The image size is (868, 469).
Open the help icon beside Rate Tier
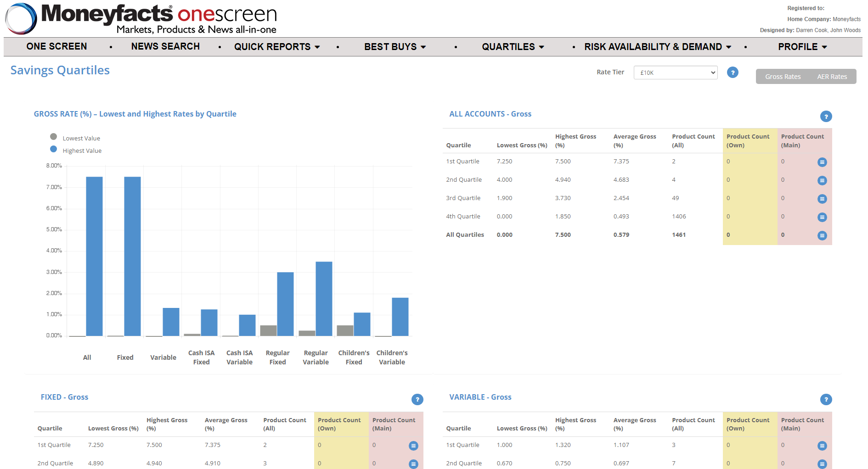click(x=733, y=73)
